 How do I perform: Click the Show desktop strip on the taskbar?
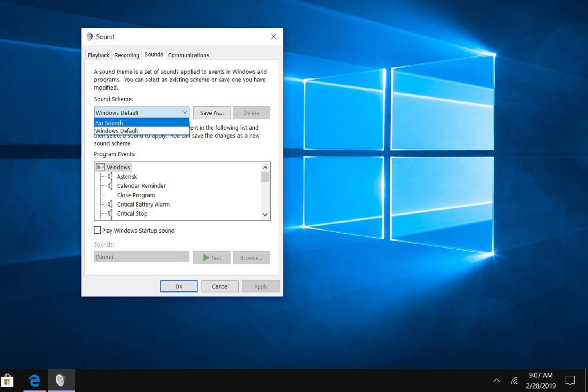(586, 380)
